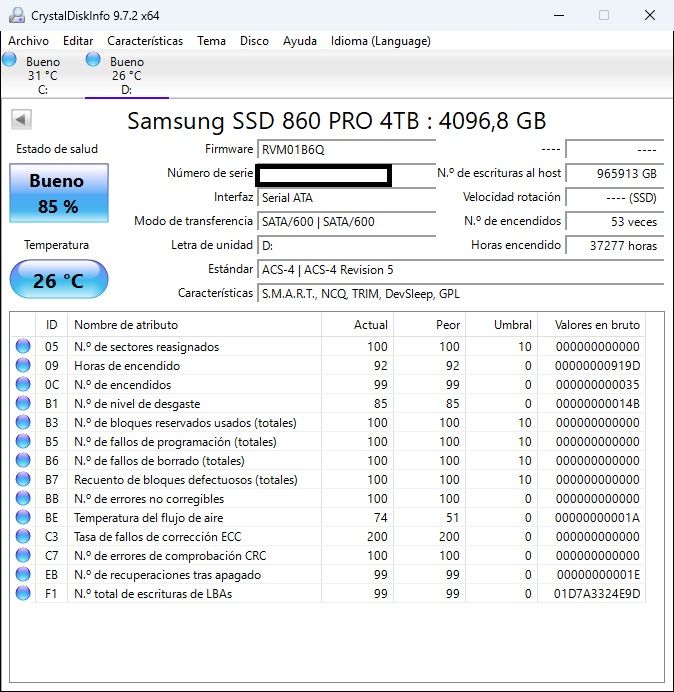Viewport: 674px width, 692px height.
Task: Click the Firmware field RVM01B6Q
Action: click(346, 150)
